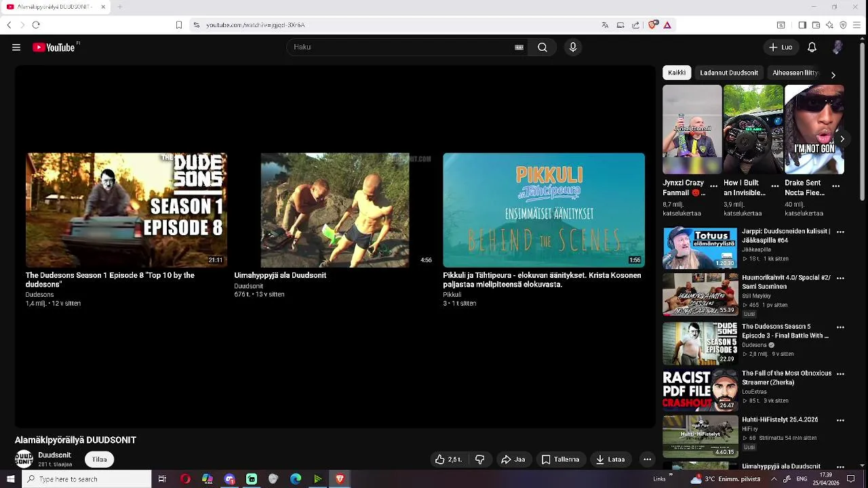Open the account avatar menu

click(838, 47)
